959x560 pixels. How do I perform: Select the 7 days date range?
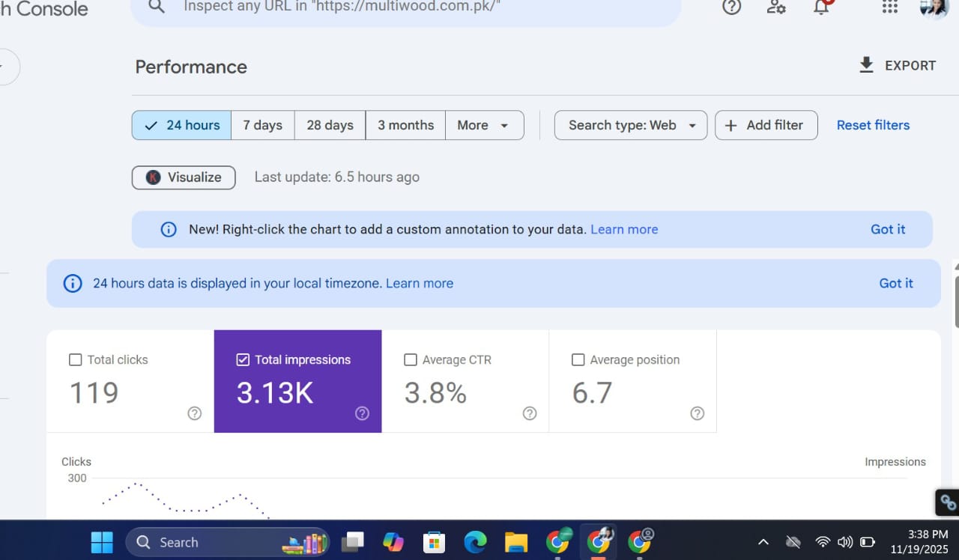point(262,125)
